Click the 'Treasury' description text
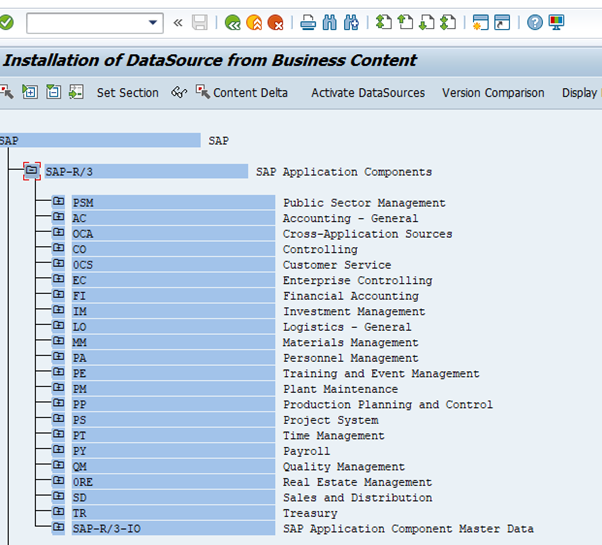 (x=310, y=513)
